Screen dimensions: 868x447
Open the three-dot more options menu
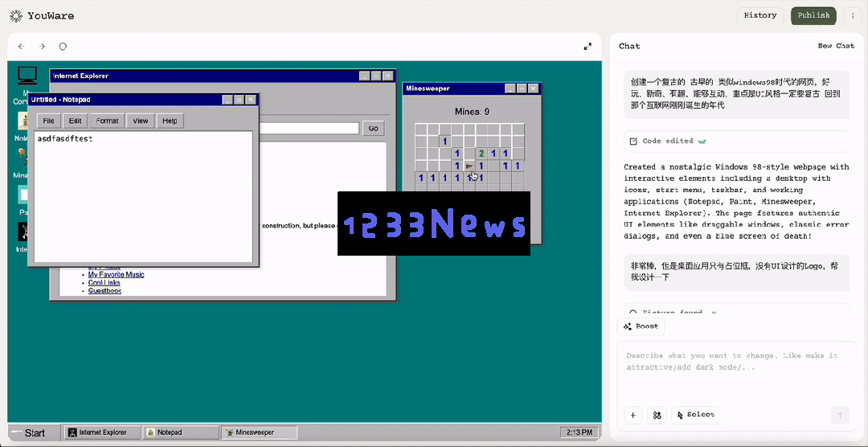coord(853,15)
